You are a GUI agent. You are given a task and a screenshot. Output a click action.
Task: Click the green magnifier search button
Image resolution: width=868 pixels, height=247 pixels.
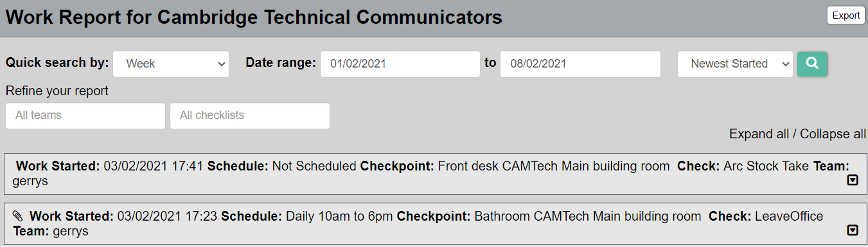pyautogui.click(x=812, y=64)
